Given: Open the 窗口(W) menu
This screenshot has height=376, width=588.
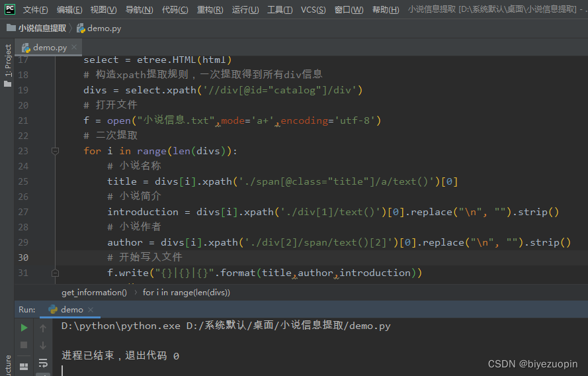Looking at the screenshot, I should [x=349, y=10].
